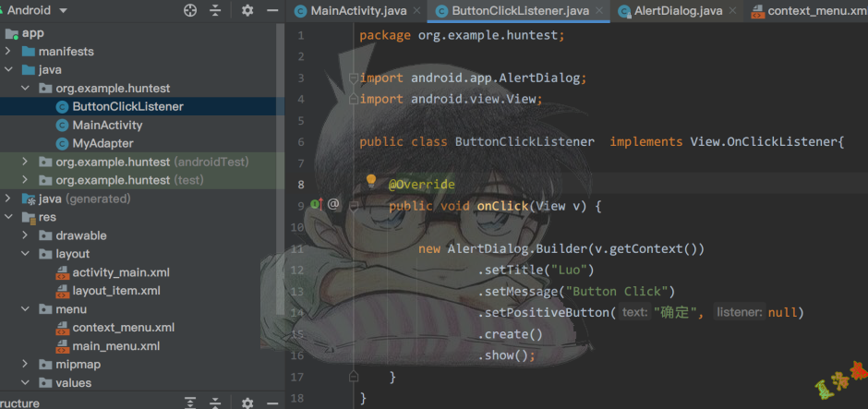Open activity_main.xml in the project tree
This screenshot has height=409, width=868.
click(120, 272)
